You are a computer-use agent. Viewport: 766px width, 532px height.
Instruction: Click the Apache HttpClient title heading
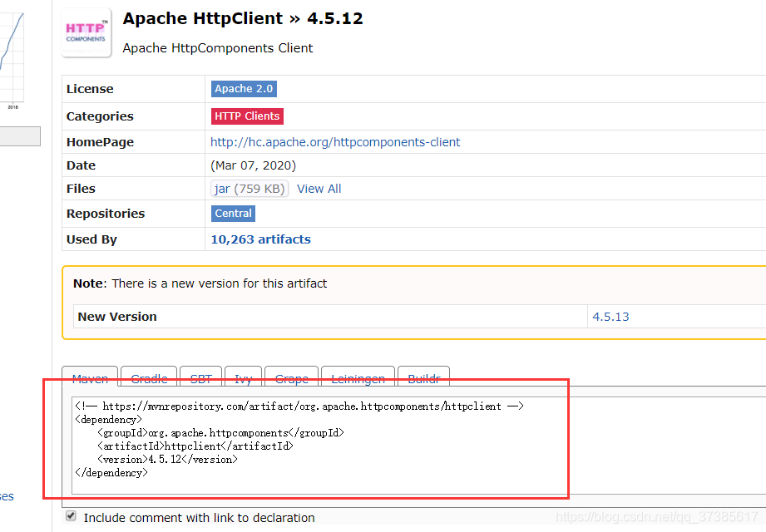203,18
